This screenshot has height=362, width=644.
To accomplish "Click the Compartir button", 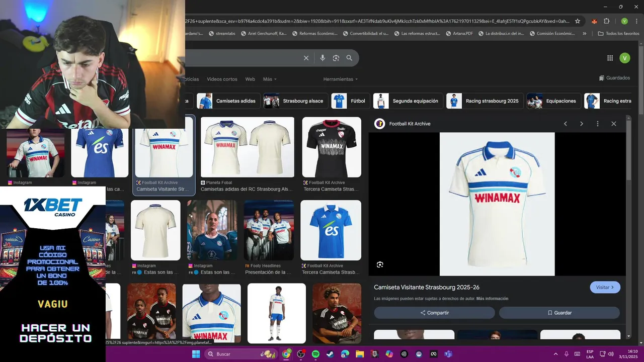I will pos(434,313).
